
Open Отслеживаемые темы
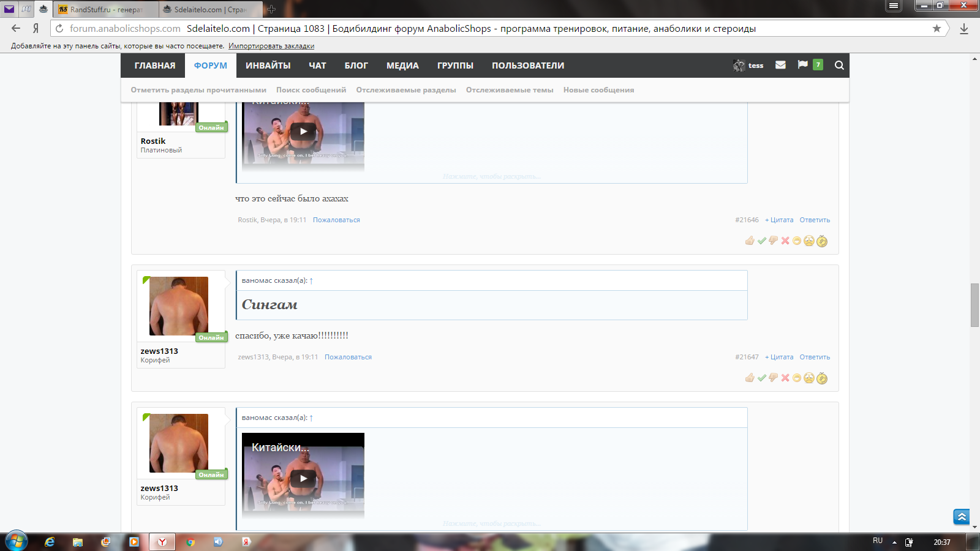click(x=510, y=90)
